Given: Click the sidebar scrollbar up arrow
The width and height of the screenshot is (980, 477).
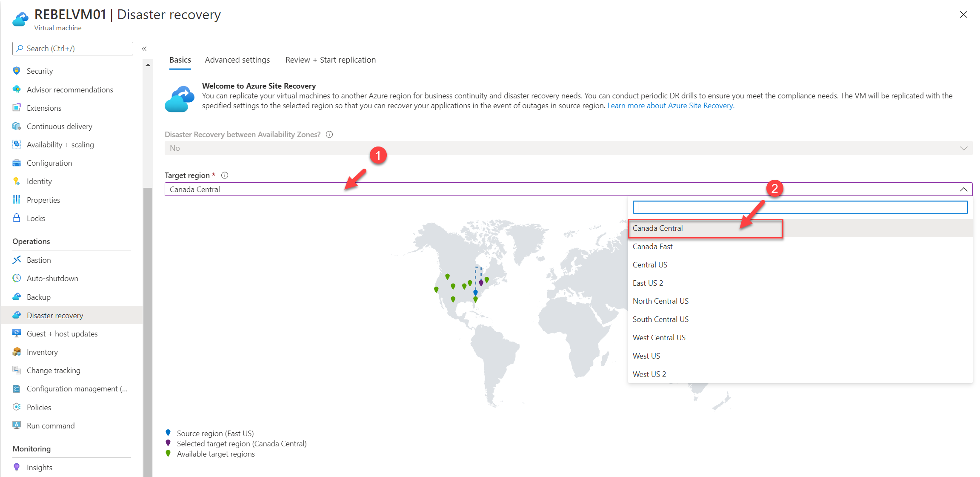Looking at the screenshot, I should click(148, 65).
